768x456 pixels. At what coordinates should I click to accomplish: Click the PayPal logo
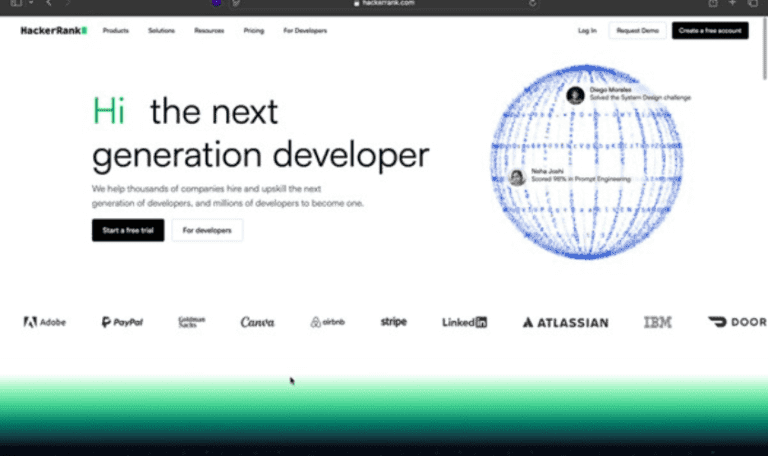[x=122, y=322]
